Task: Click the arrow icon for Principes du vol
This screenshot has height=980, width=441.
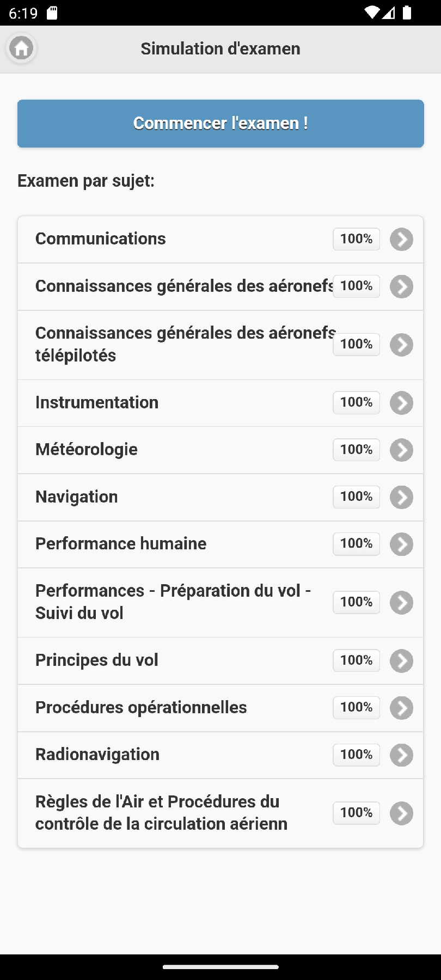Action: 401,661
